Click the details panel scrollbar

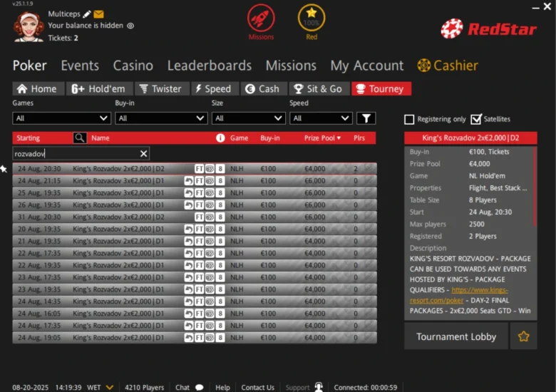pyautogui.click(x=535, y=187)
